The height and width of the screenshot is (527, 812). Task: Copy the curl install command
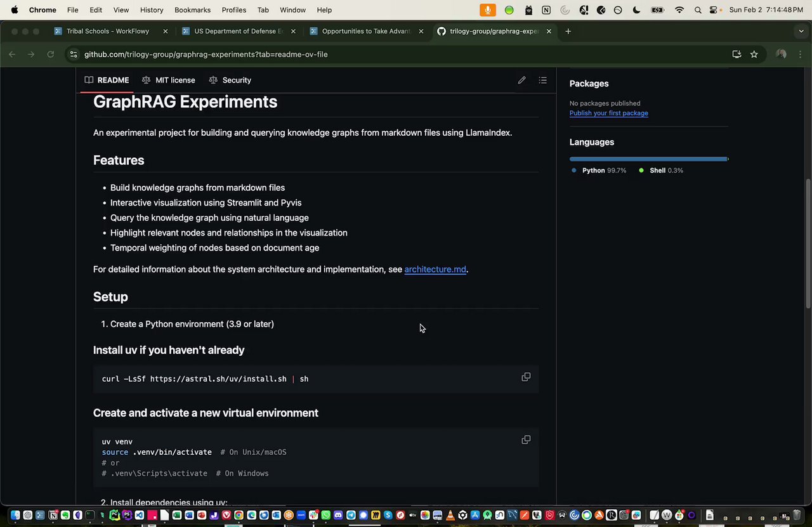(x=526, y=377)
